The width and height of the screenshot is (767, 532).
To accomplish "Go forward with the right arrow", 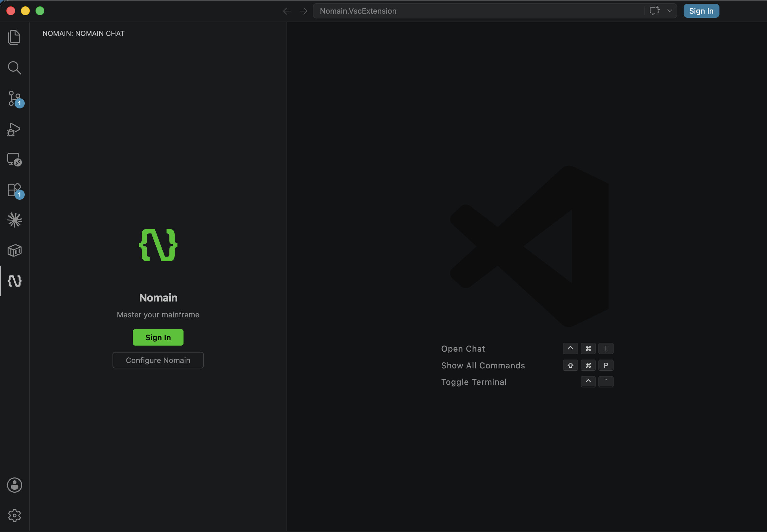I will click(x=303, y=11).
